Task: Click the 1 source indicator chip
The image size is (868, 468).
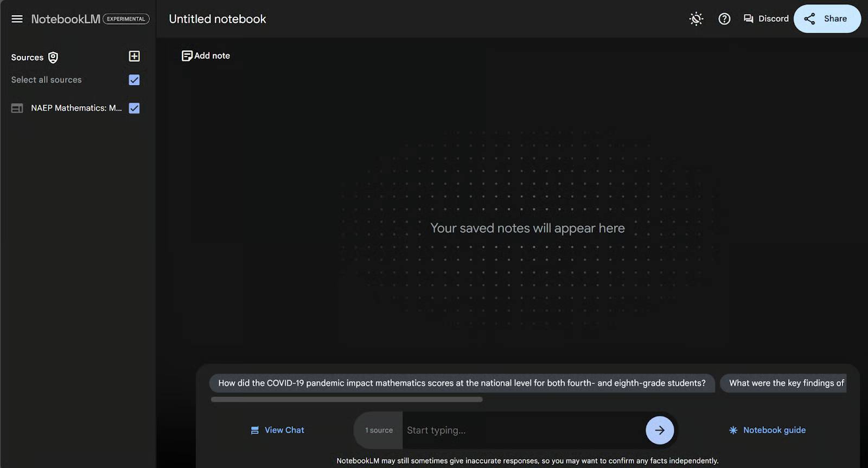Action: (379, 431)
